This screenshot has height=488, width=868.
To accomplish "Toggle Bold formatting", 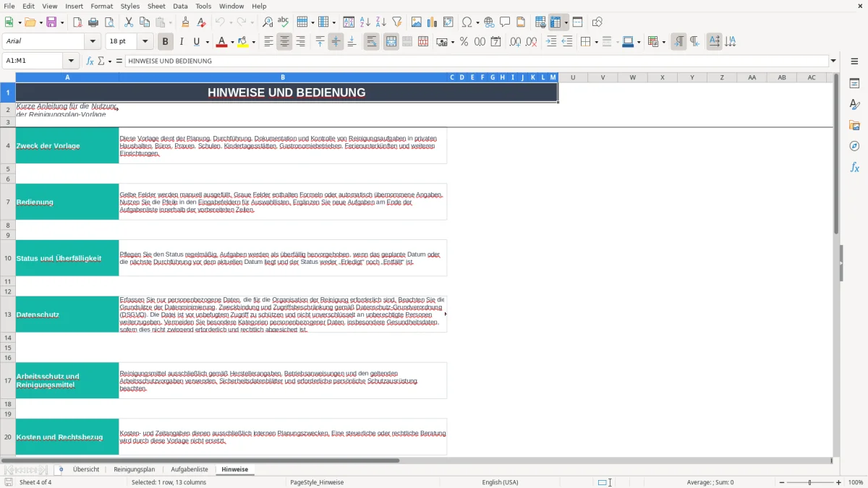I will [x=166, y=42].
